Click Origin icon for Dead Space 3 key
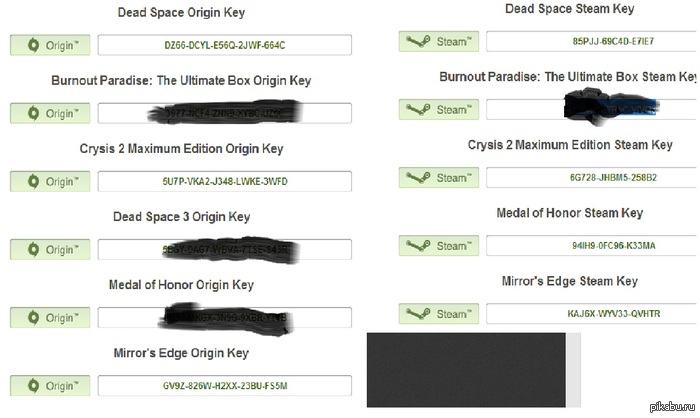This screenshot has height=418, width=700. 33,250
